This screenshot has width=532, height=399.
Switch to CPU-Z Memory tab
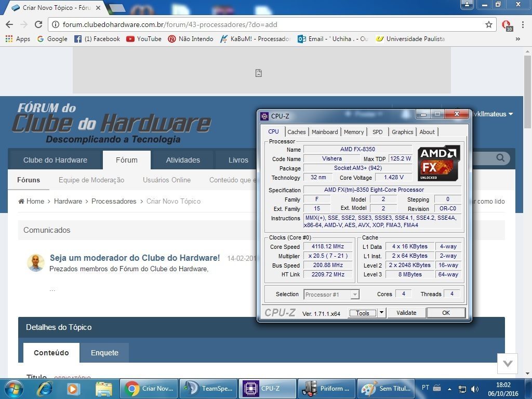coord(353,131)
